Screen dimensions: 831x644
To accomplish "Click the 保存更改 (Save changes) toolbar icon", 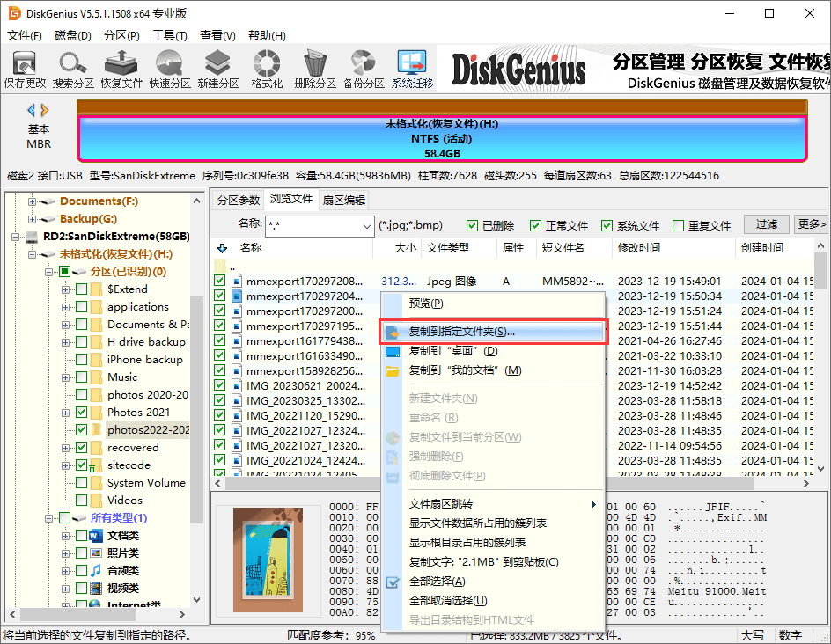I will 25,69.
